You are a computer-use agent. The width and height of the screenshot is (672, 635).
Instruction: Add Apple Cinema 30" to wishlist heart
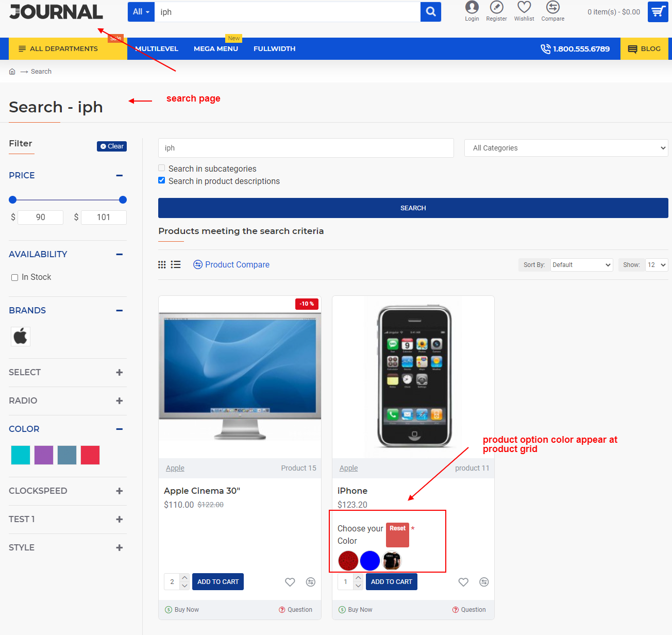[x=290, y=582]
